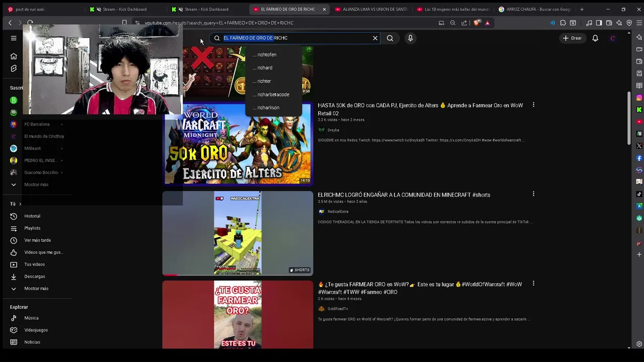The height and width of the screenshot is (362, 644).
Task: Open the GoldRoadTv channel link
Action: tap(338, 309)
